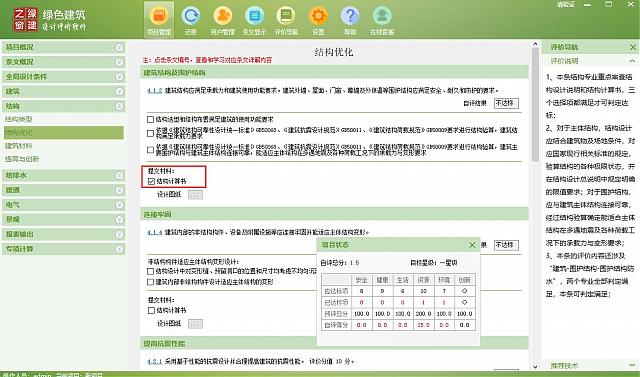Image resolution: width=640 pixels, height=377 pixels.
Task: Expand the 暖通 sidebar section
Action: tap(119, 190)
